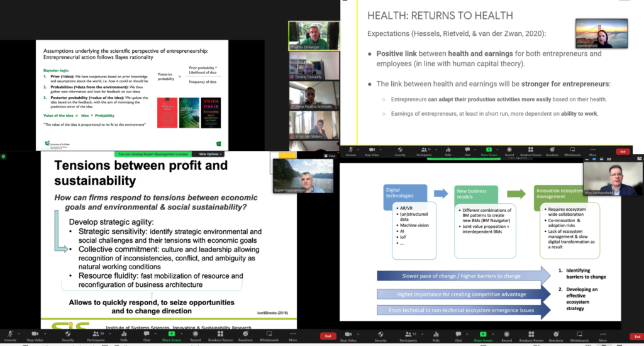Start Record in the Health slide Zoom toolbar

[x=509, y=152]
